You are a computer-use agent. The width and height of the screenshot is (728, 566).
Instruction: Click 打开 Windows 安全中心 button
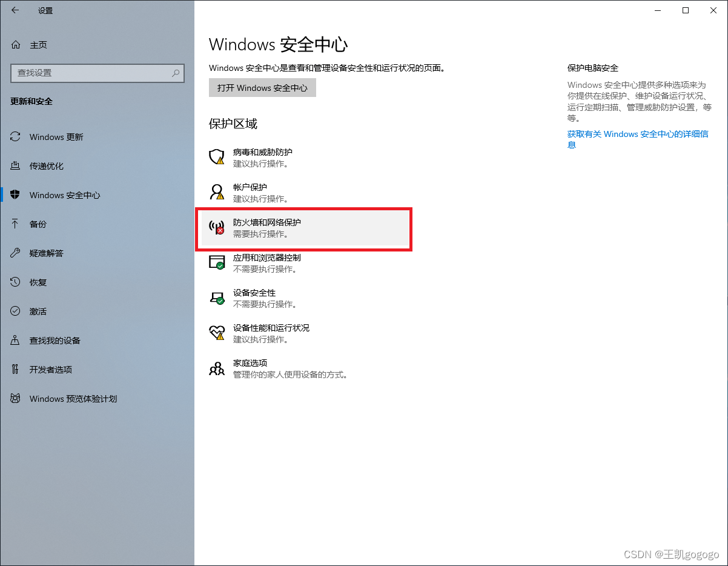click(262, 88)
